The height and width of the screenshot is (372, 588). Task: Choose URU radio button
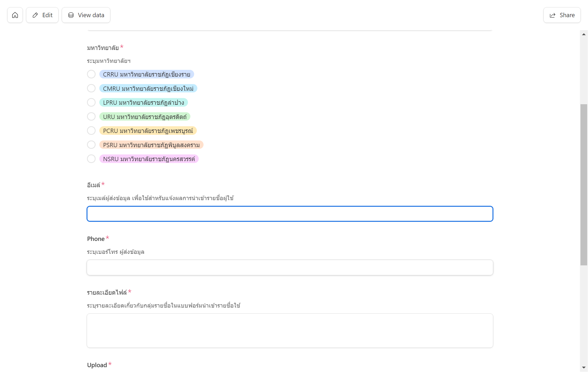pos(91,117)
